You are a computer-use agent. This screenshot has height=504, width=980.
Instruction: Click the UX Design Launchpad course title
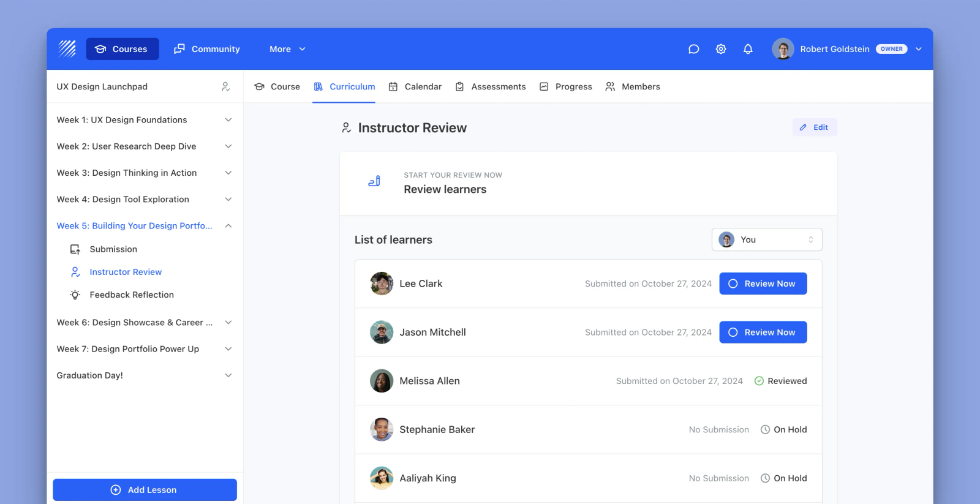click(102, 86)
